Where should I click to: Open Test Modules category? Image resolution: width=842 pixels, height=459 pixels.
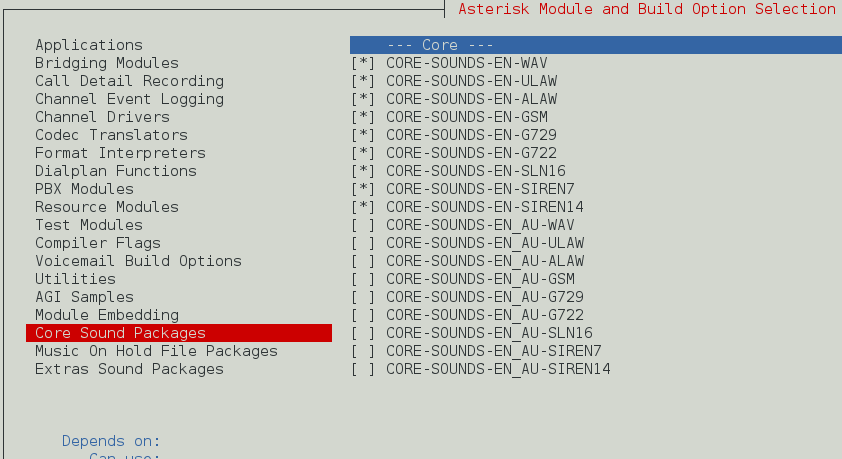(x=89, y=225)
